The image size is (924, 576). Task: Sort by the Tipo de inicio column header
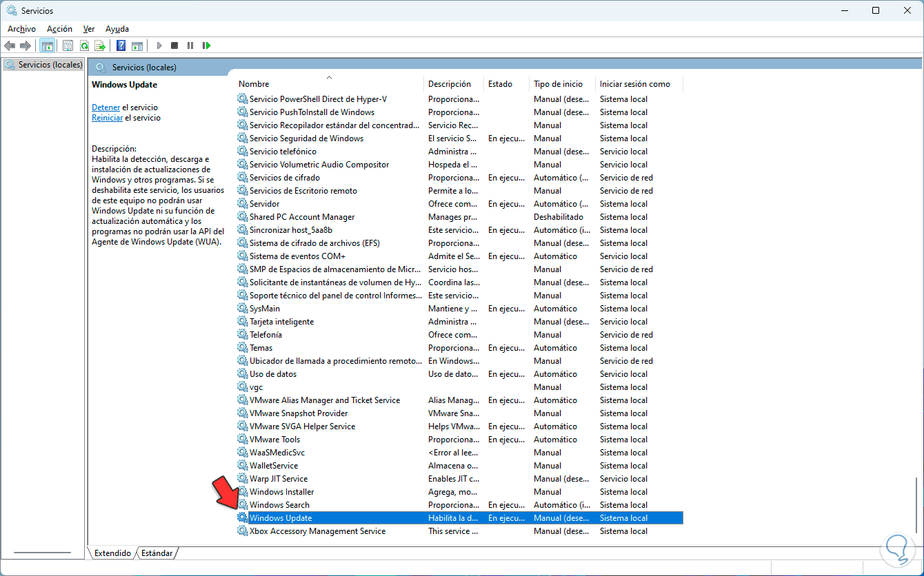point(562,84)
